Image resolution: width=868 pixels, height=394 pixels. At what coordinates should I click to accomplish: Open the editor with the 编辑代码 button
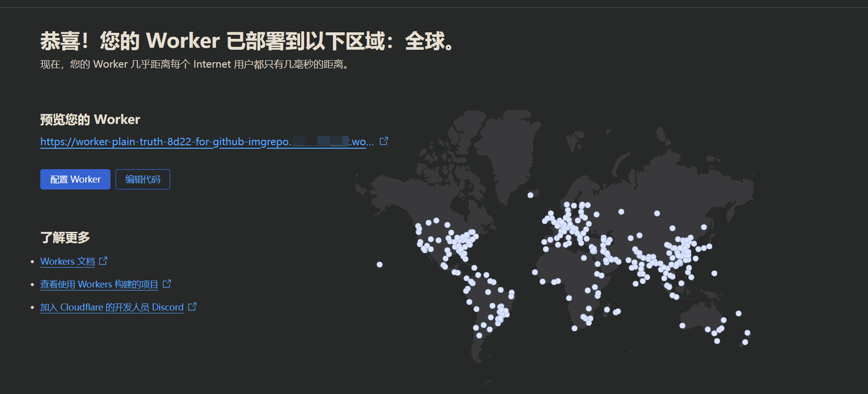[x=143, y=179]
